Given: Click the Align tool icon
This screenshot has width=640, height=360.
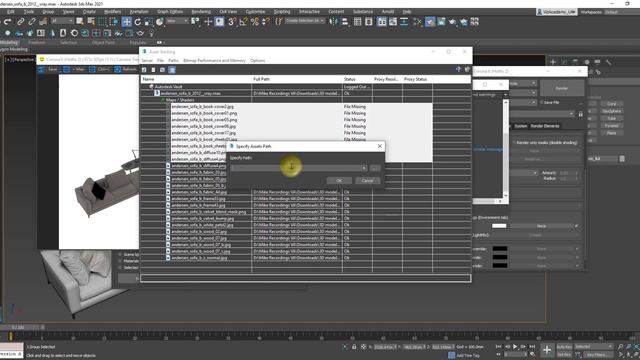Looking at the screenshot, I should coord(345,22).
